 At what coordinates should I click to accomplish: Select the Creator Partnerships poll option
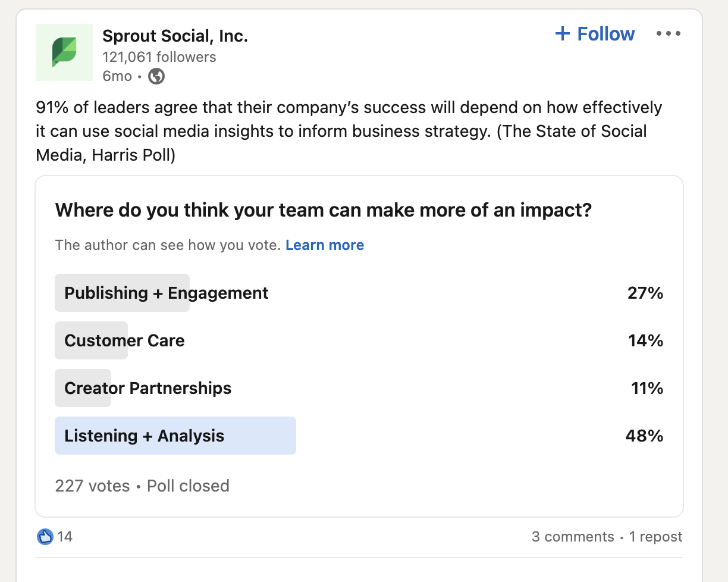pos(359,388)
